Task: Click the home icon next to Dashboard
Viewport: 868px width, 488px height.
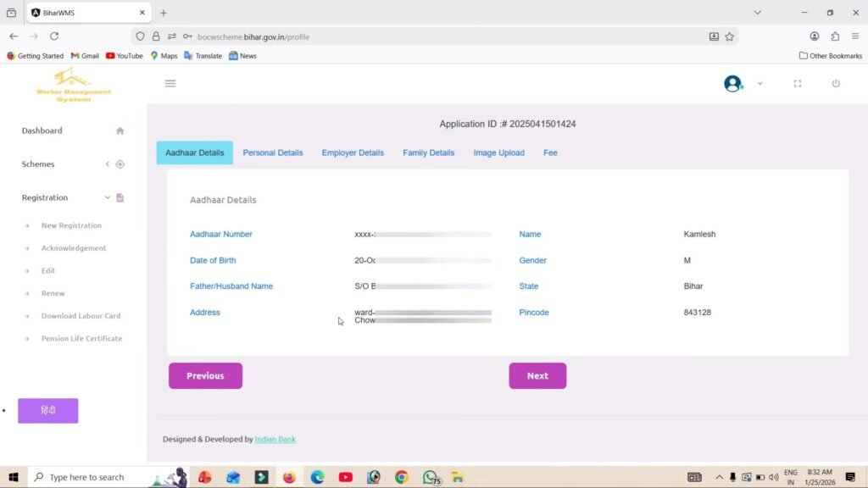Action: (120, 130)
